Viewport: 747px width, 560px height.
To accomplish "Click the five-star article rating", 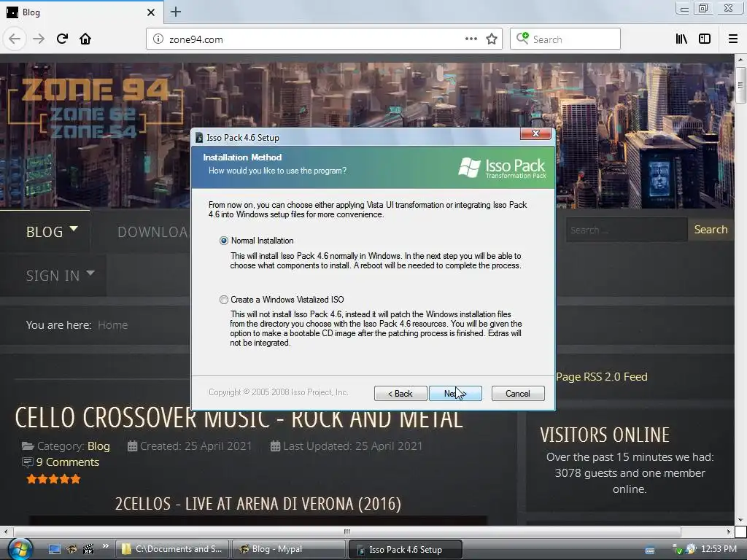I will coord(53,479).
